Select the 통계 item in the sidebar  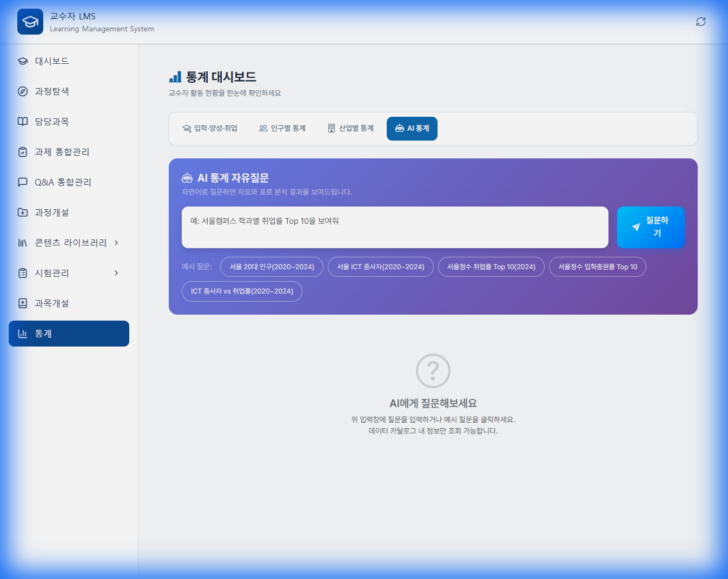[x=69, y=334]
